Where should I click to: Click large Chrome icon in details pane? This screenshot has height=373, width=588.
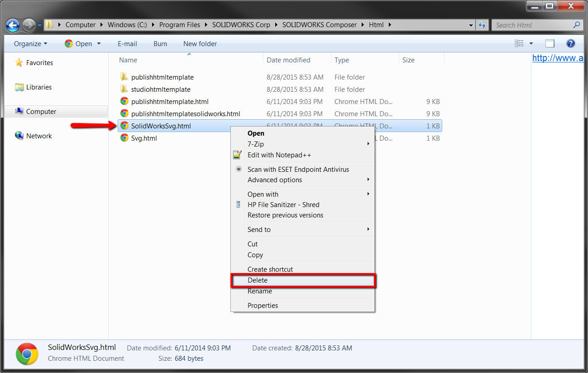(27, 354)
